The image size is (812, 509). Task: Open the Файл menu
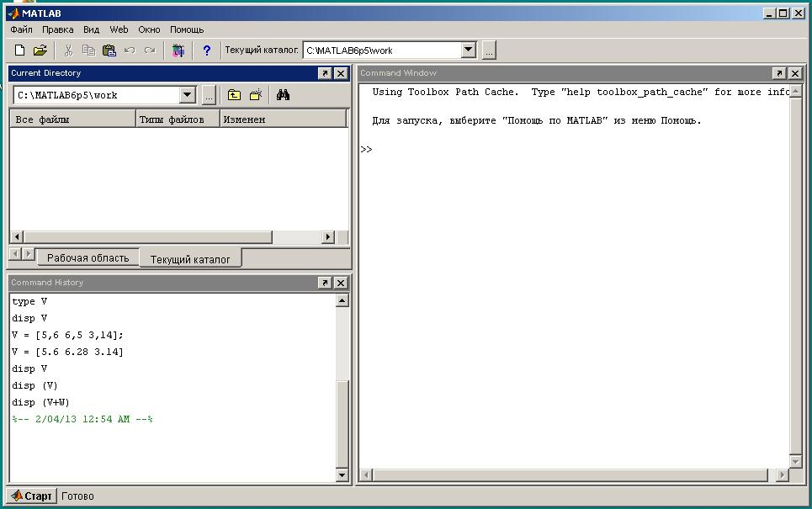(21, 29)
